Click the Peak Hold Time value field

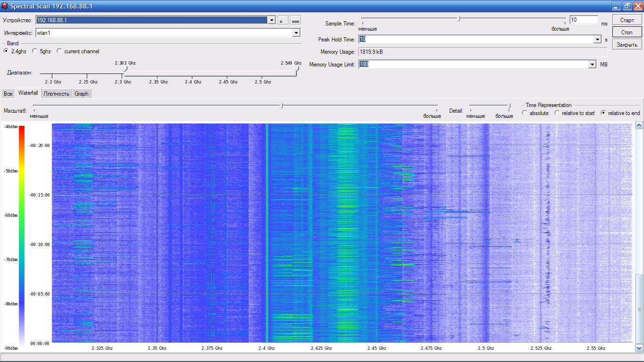476,40
